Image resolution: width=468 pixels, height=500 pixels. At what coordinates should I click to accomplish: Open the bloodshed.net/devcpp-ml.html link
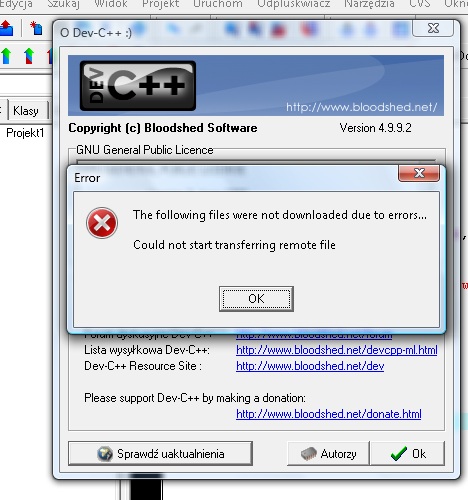[x=337, y=350]
